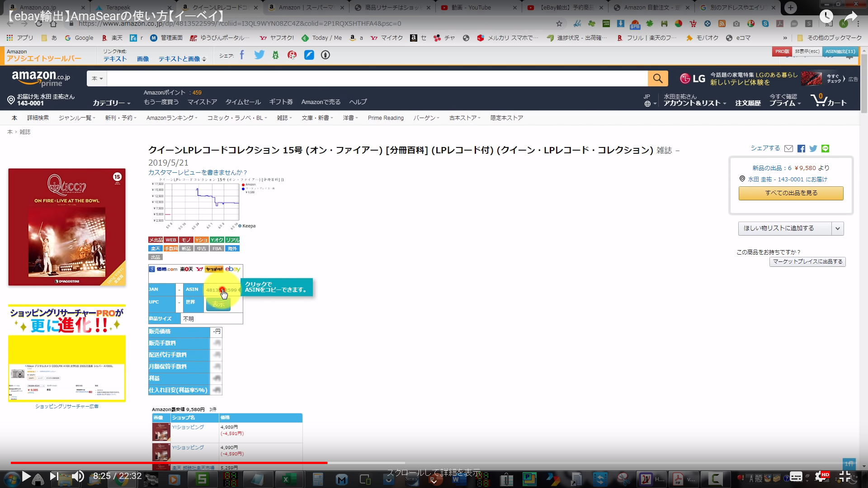Click the ebay logo in price search box
The height and width of the screenshot is (488, 868).
[x=233, y=269]
